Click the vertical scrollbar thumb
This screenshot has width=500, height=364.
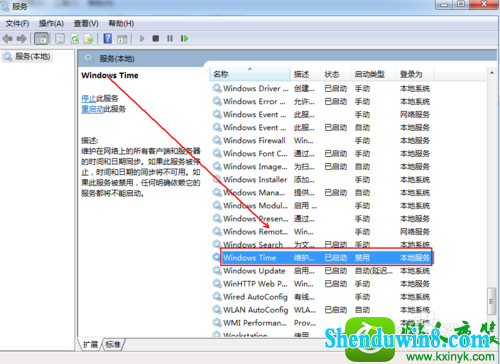tap(491, 301)
